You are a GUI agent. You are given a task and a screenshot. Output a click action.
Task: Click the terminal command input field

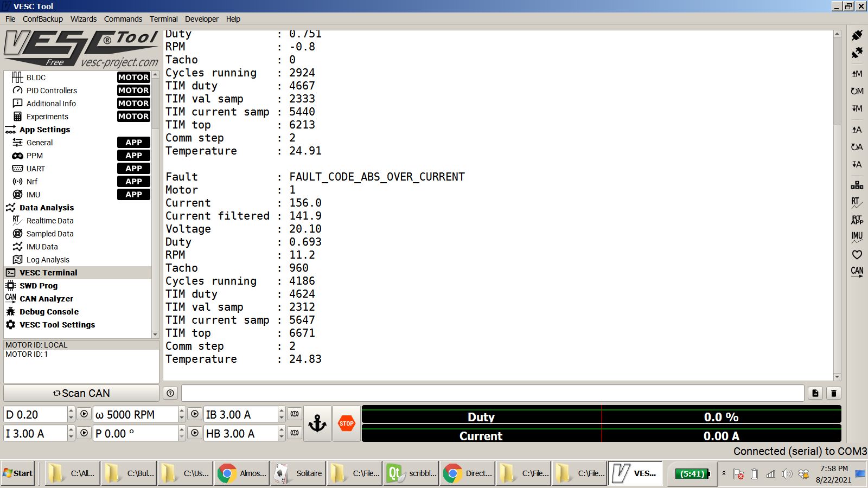[x=493, y=393]
